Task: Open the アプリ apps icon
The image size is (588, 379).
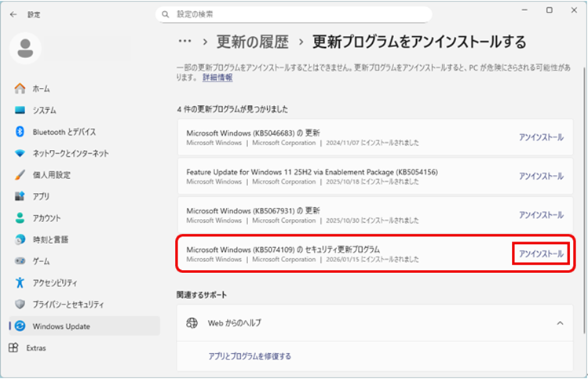Action: coord(20,196)
